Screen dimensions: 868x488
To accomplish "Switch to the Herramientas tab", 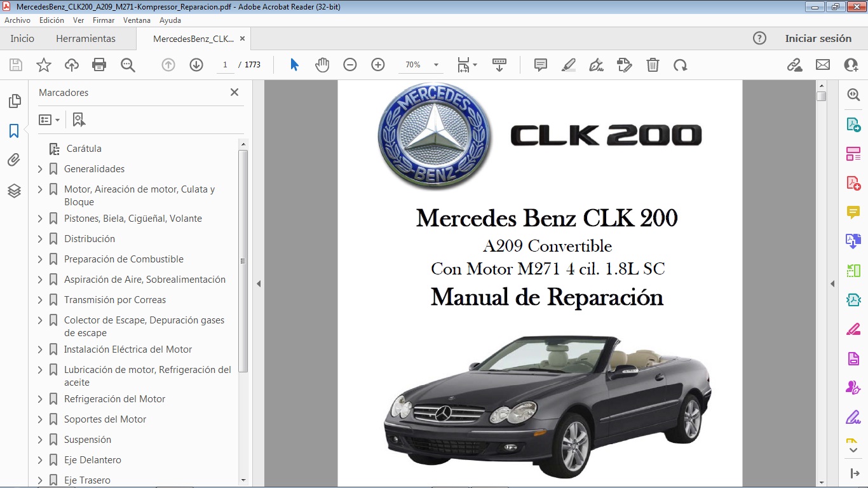I will coord(86,39).
